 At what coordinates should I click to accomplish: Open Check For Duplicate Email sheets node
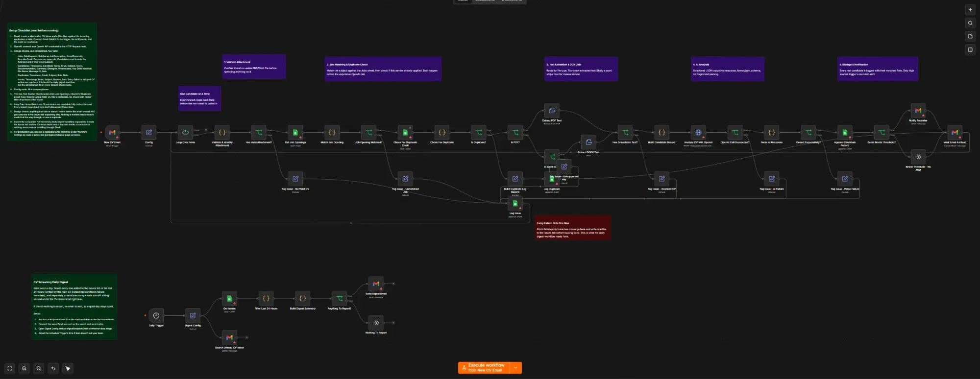click(405, 132)
